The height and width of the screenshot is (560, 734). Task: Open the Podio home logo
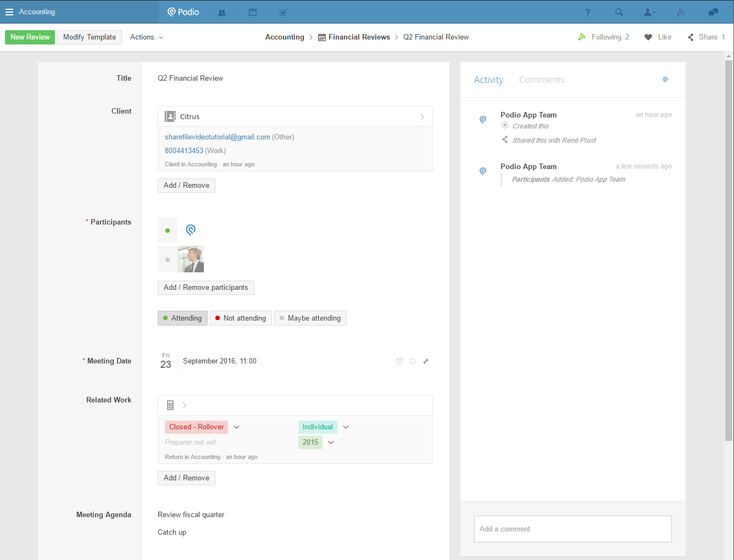click(183, 12)
